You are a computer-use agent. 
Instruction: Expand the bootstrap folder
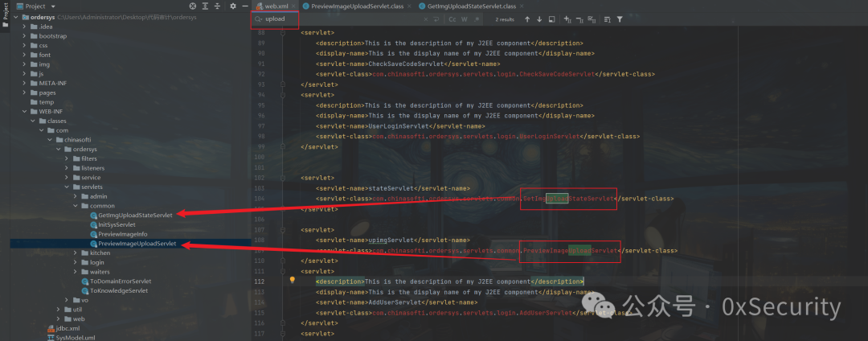[x=24, y=36]
